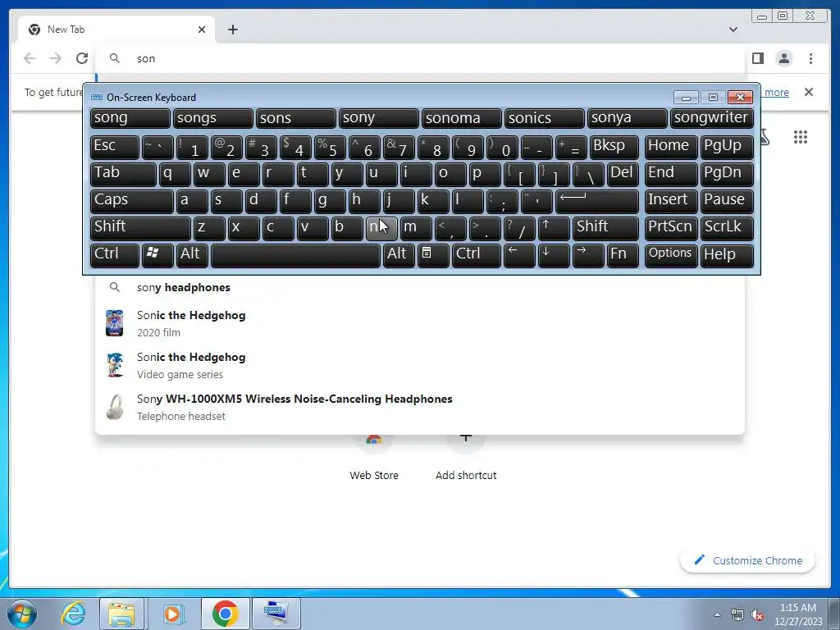Click the Customize Chrome button
The image size is (840, 630).
tap(748, 561)
